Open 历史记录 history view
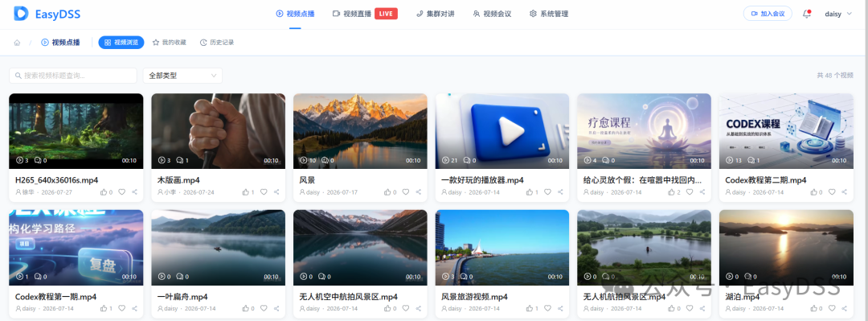This screenshot has width=868, height=321. [x=217, y=43]
